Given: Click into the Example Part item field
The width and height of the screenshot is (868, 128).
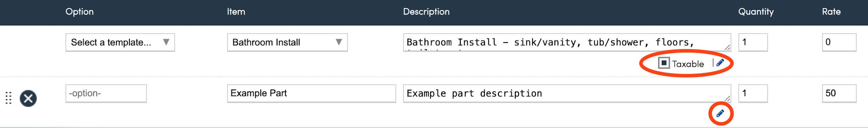Looking at the screenshot, I should point(311,93).
